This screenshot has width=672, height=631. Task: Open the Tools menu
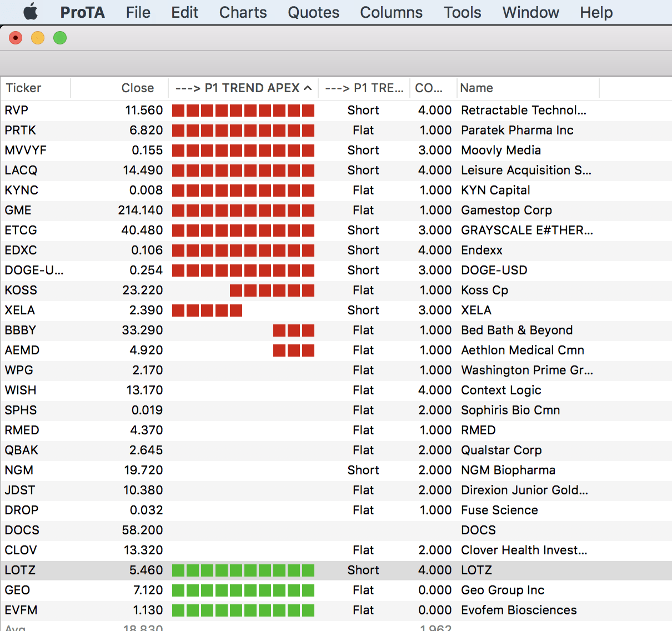(x=462, y=12)
